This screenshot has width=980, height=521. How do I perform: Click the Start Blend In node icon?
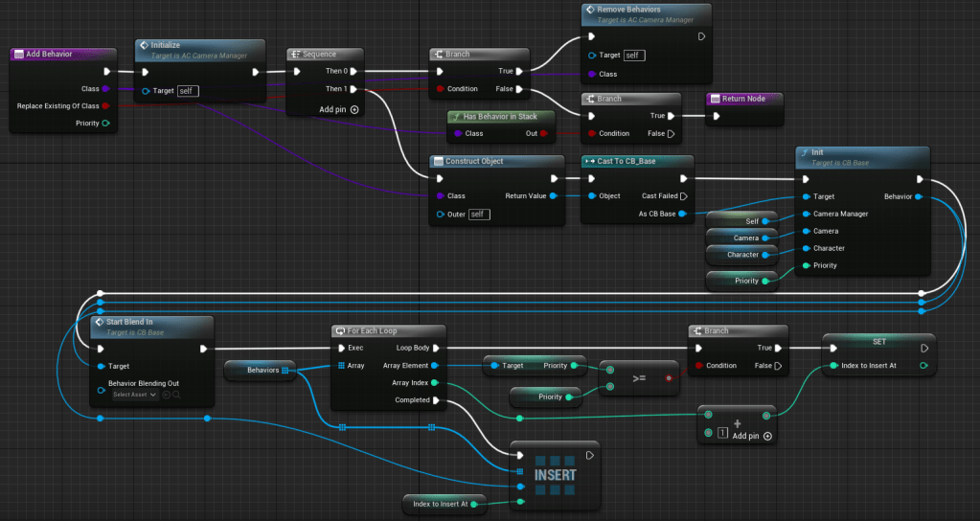(x=99, y=322)
